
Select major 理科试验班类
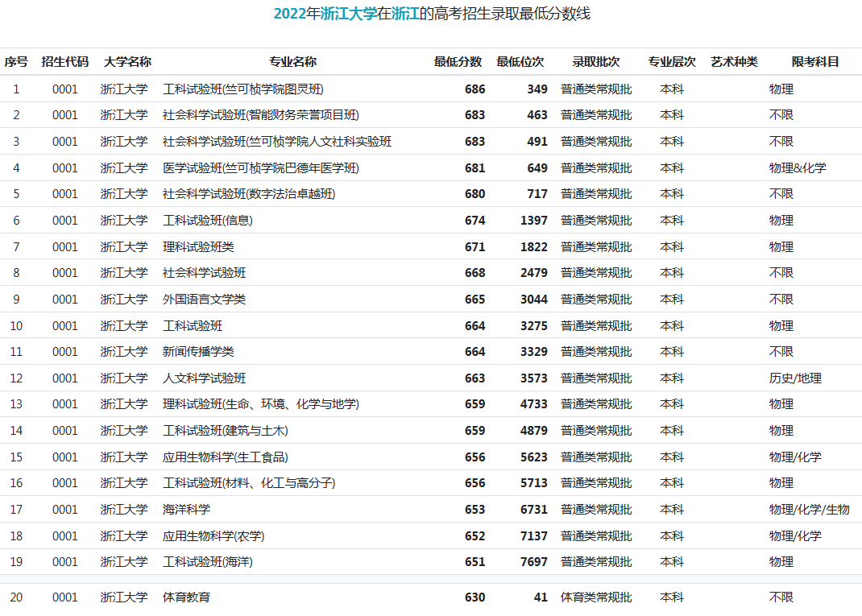198,246
